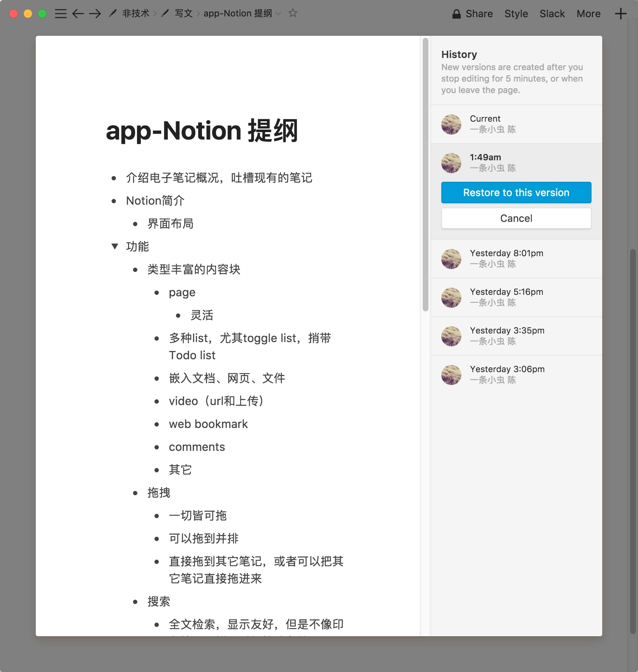
Task: Expand the breadcrumb dropdown chevron
Action: click(x=278, y=14)
